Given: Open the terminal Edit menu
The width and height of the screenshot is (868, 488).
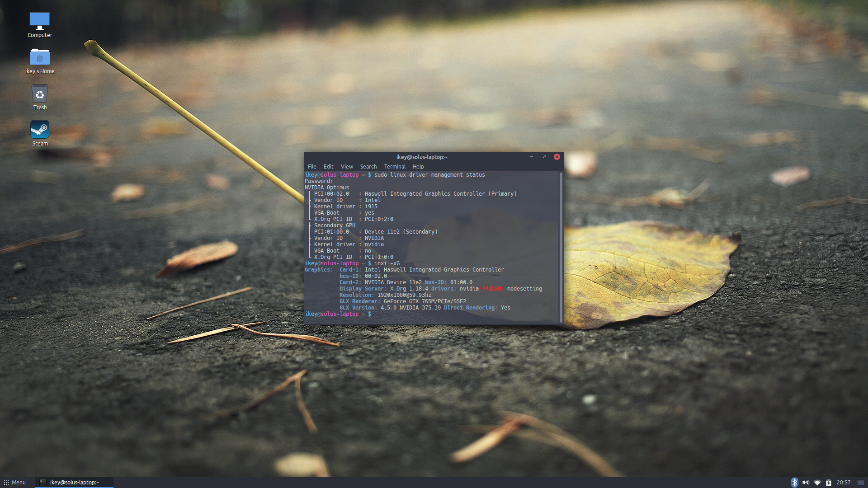Looking at the screenshot, I should [329, 167].
